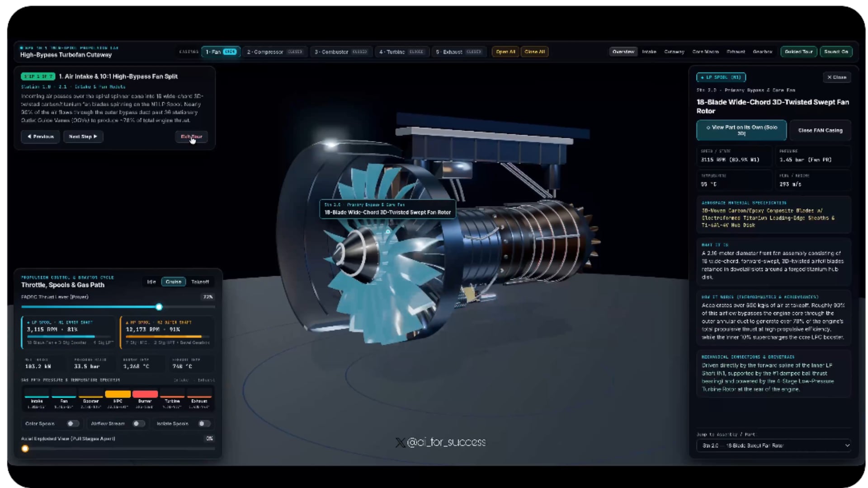
Task: Enable the Color Spools switch
Action: [x=73, y=424]
